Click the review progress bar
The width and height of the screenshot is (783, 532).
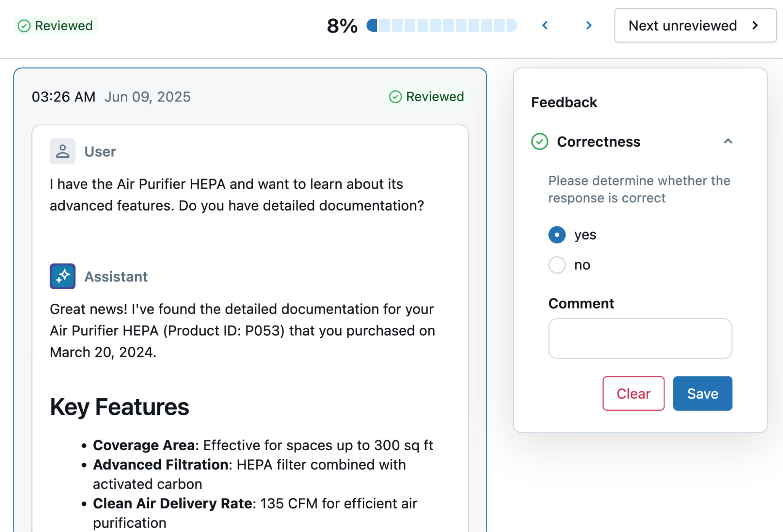click(441, 25)
